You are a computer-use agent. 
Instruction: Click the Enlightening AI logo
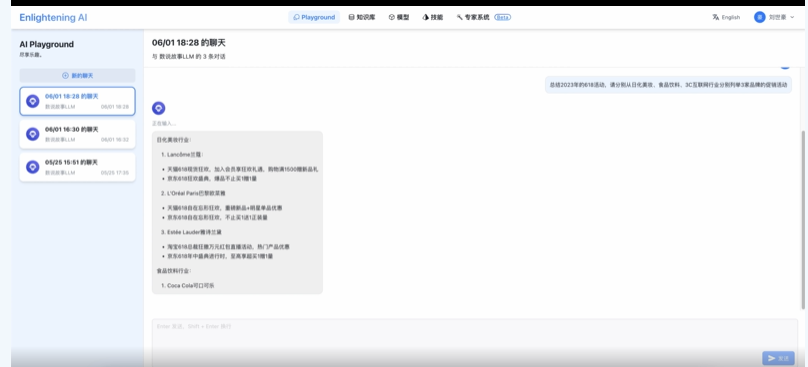(53, 18)
